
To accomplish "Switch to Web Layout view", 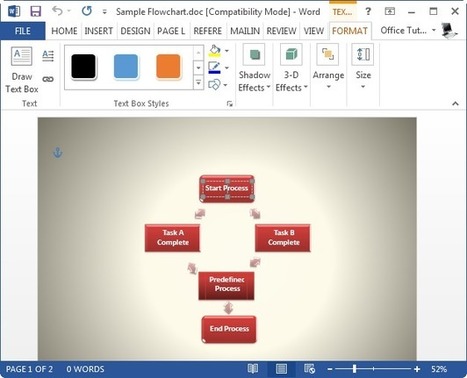I will coord(309,369).
